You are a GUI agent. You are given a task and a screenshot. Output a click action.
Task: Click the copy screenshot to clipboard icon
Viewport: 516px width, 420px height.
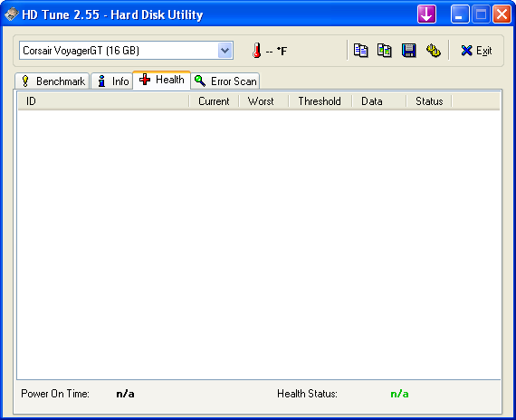pyautogui.click(x=385, y=51)
